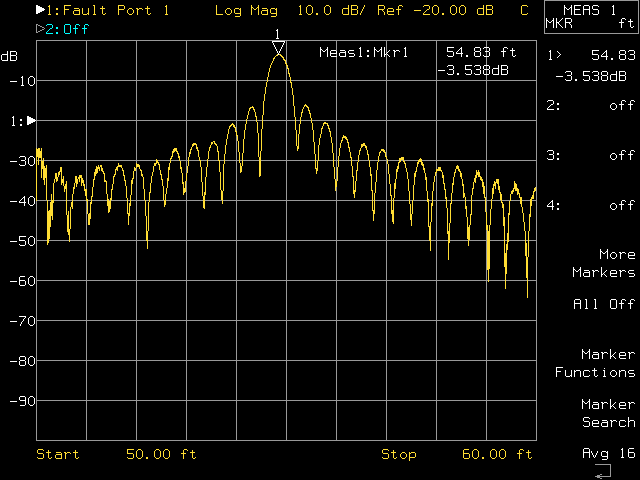
Task: Click the '2:Off' measurement label
Action: point(67,29)
